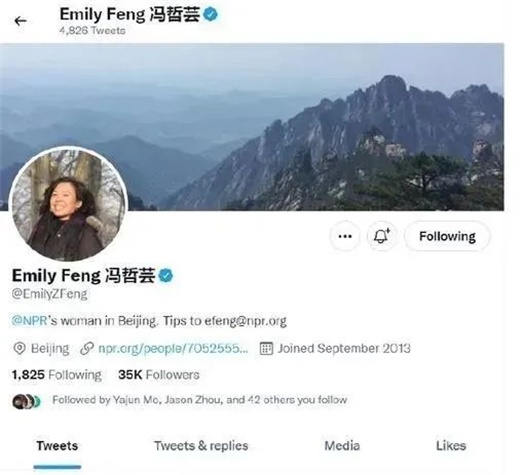The width and height of the screenshot is (523, 475).
Task: Open the @NPR mention link in bio
Action: click(x=29, y=321)
